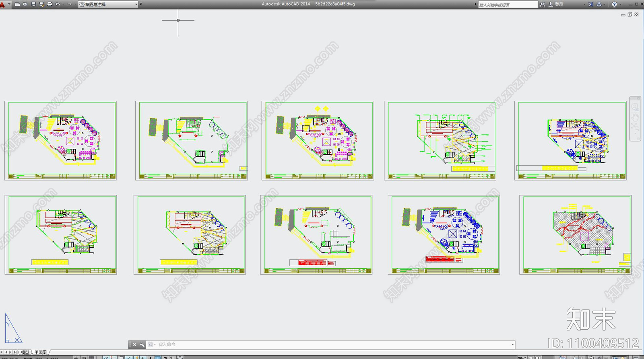Click the navigation bar pan hand icon
This screenshot has height=359, width=644.
635,117
